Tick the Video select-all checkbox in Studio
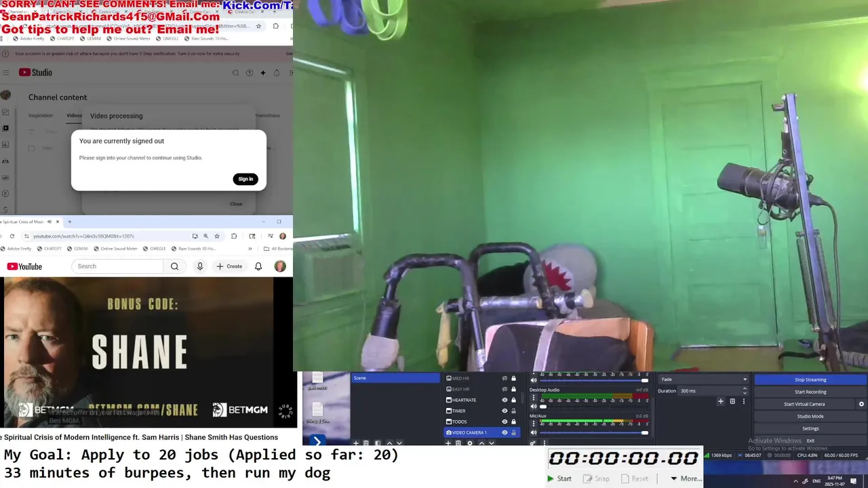The image size is (868, 488). 31,148
